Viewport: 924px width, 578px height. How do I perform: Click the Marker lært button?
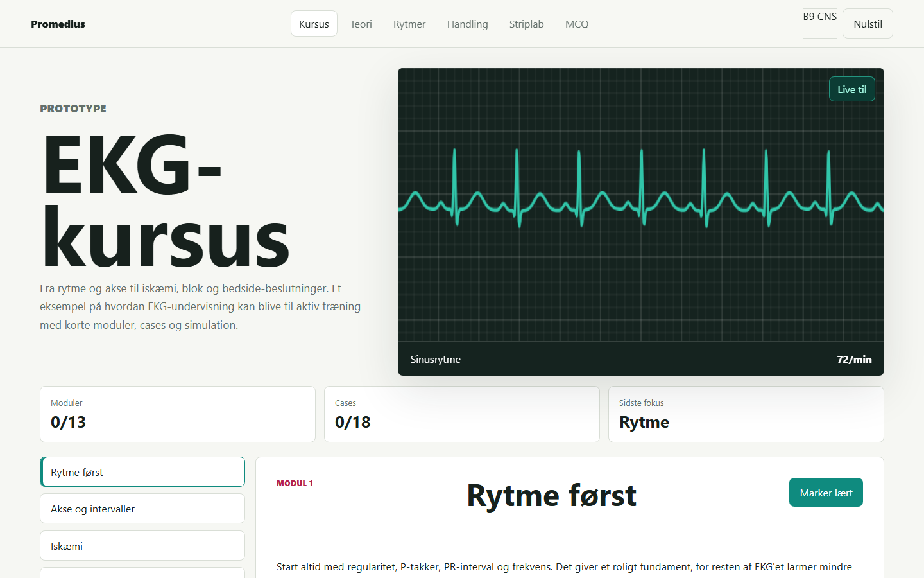pyautogui.click(x=826, y=493)
